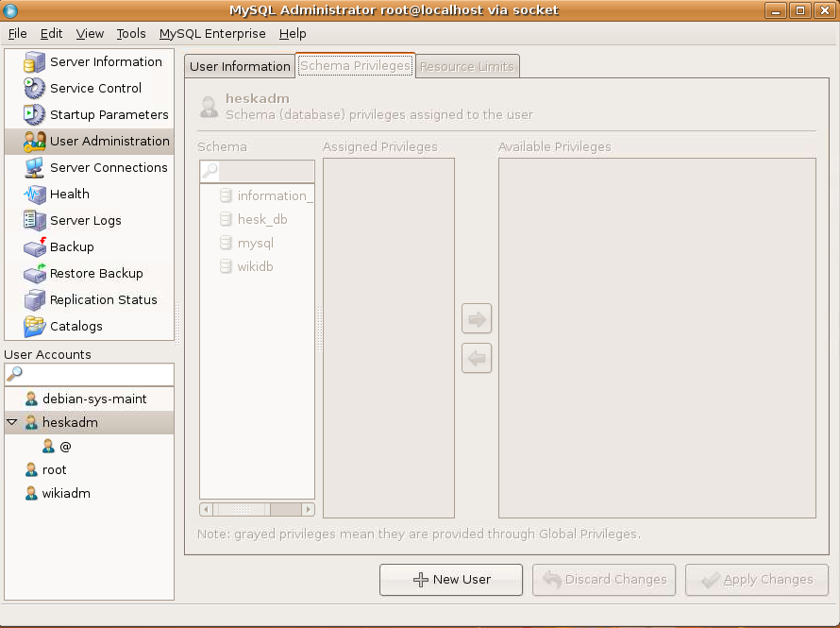This screenshot has height=628, width=840.
Task: Click the Schema search magnifier icon
Action: [210, 170]
